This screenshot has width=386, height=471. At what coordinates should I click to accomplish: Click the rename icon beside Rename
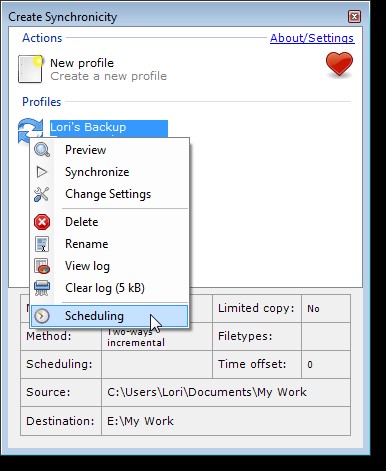[42, 244]
